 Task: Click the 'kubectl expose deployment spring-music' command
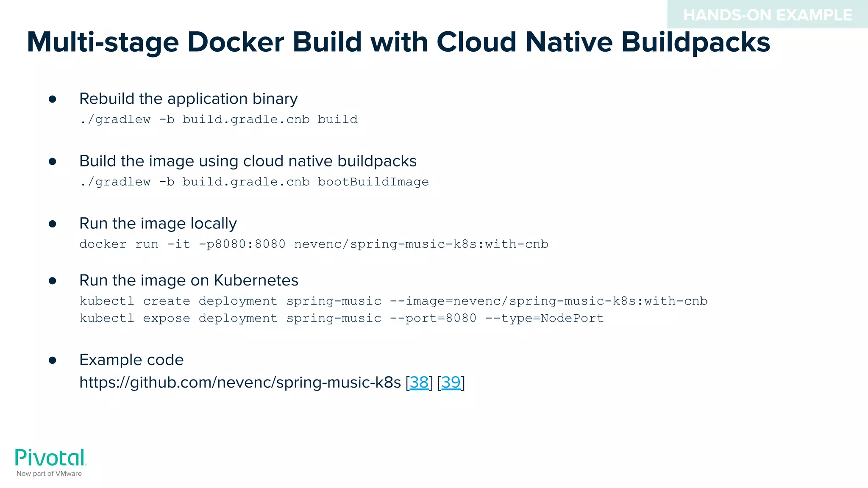[342, 318]
